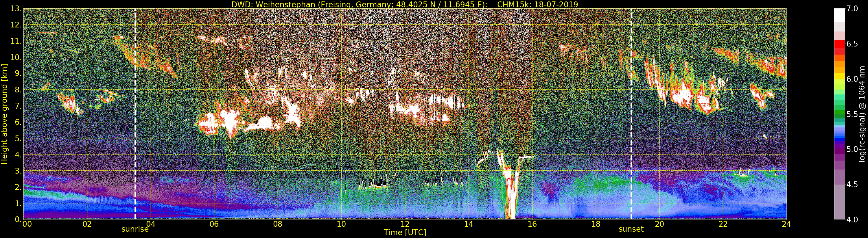Screen dimensions: 868x238
Task: Select the dashed white sunset marker line
Action: click(631, 114)
